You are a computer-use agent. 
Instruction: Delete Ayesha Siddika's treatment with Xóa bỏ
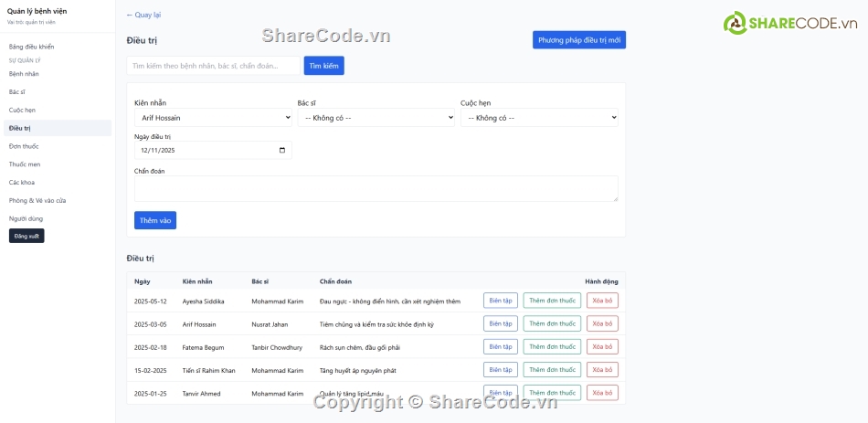[602, 301]
